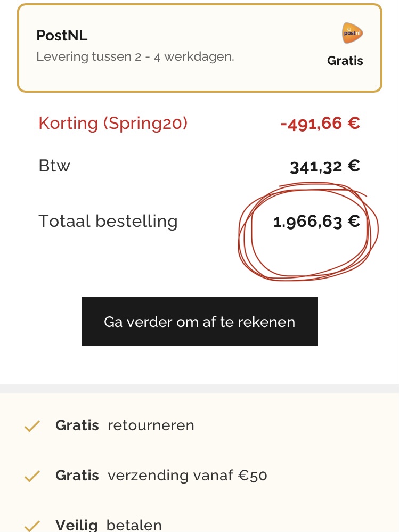Open 'Gratis verzending vanaf €50' benefit text

161,475
